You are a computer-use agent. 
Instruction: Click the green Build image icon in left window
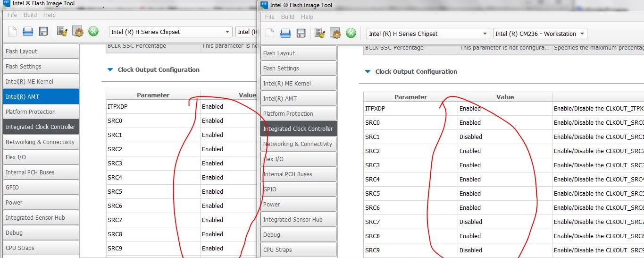pos(93,32)
